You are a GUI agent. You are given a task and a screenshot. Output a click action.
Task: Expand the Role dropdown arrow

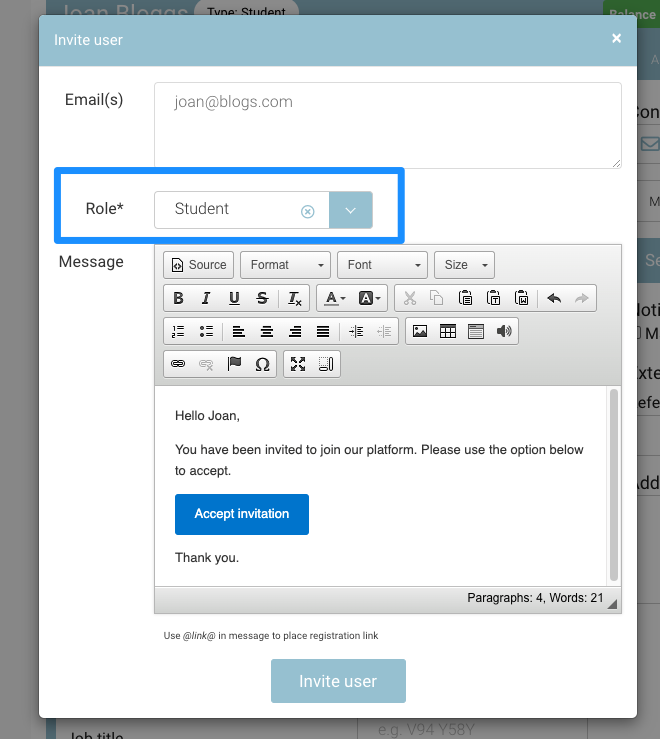tap(351, 210)
